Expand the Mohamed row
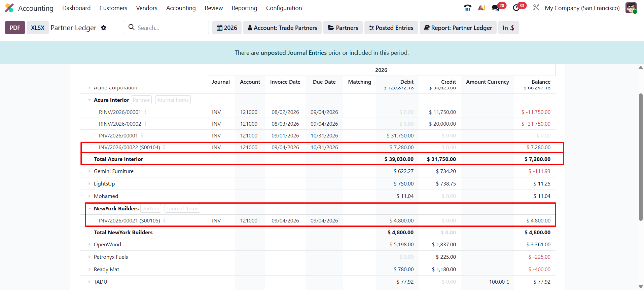644x290 pixels. point(90,196)
